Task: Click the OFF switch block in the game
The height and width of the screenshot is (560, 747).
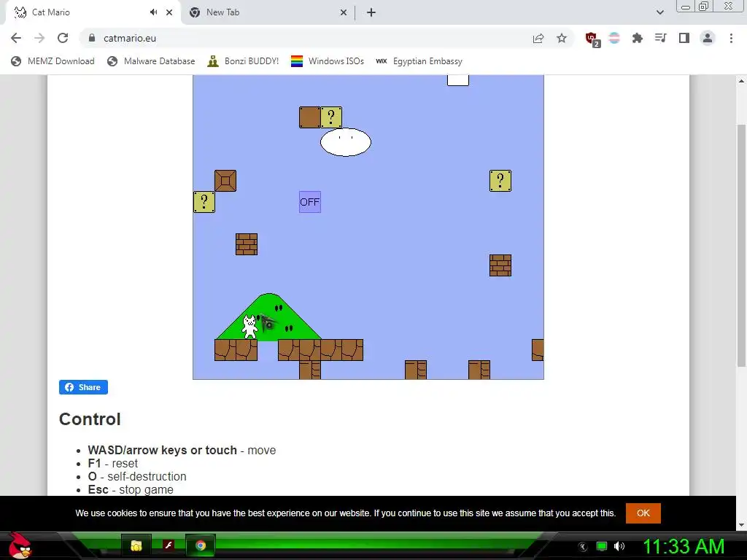Action: [309, 202]
